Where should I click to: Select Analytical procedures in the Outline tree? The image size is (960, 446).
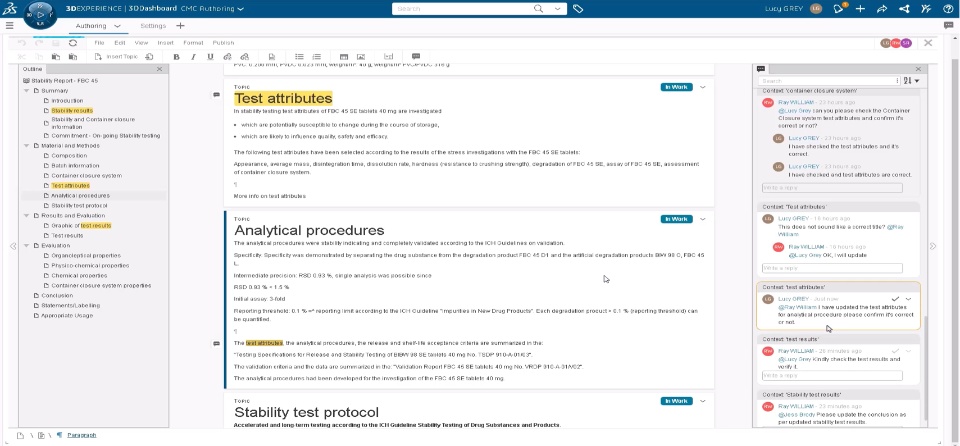[x=81, y=195]
